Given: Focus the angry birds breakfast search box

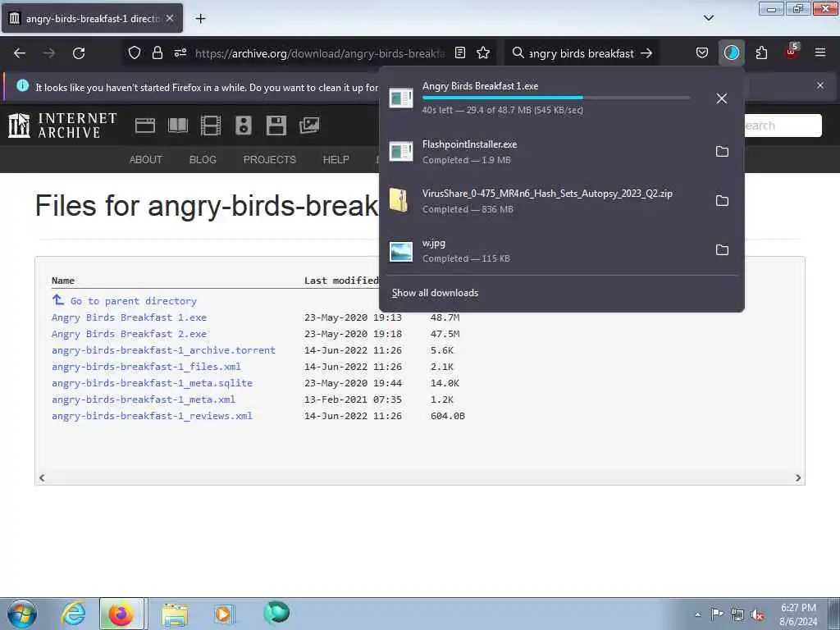Looking at the screenshot, I should 582,53.
